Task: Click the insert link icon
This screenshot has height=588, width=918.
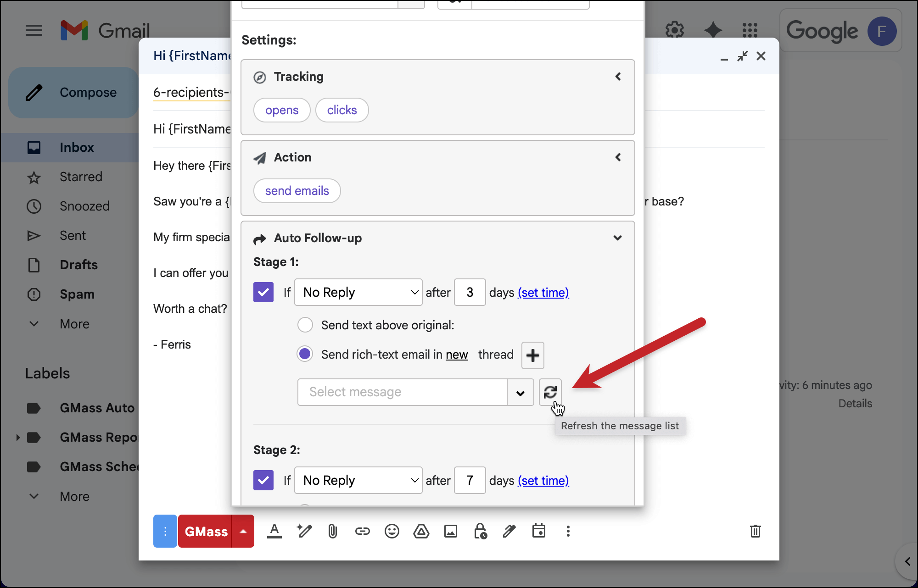Action: click(362, 531)
